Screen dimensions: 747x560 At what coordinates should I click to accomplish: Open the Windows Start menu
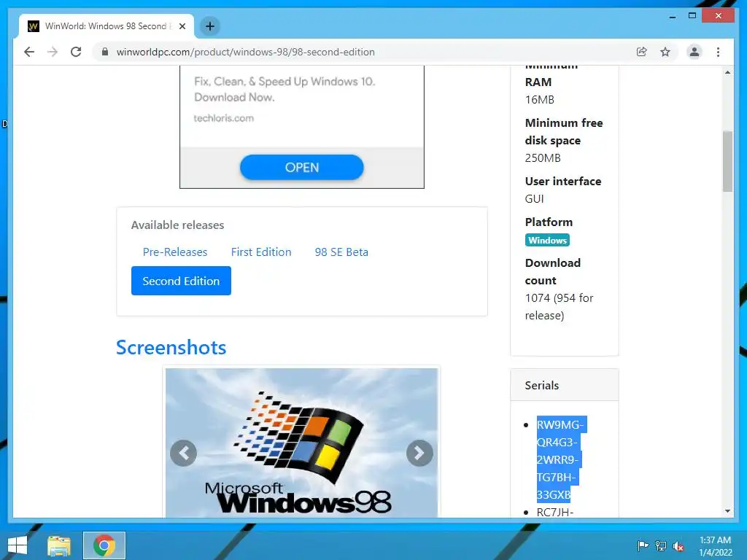click(x=18, y=545)
